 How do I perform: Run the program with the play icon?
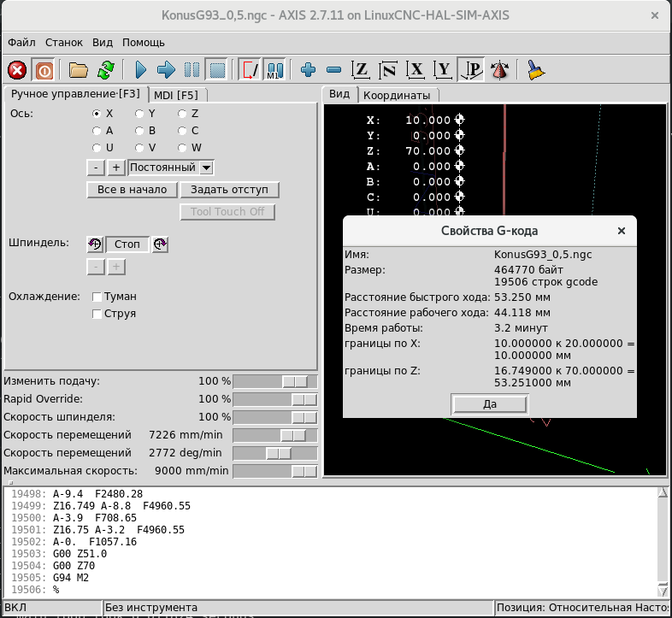click(141, 70)
